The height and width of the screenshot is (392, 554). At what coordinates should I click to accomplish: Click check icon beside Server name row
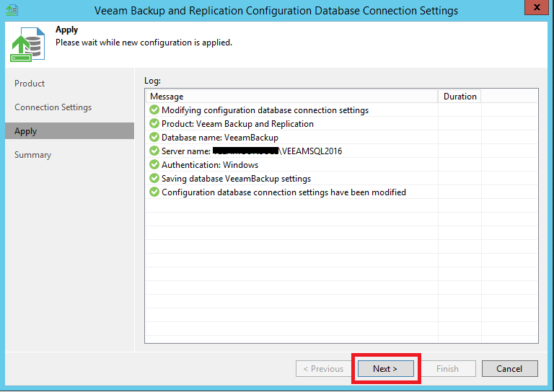click(154, 151)
